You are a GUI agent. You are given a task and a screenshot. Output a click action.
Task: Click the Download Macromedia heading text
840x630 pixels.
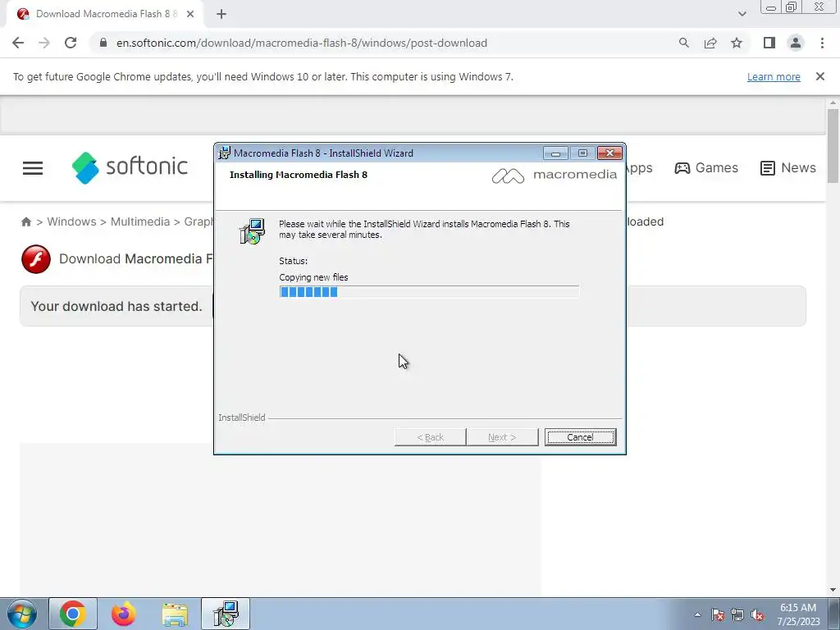[135, 258]
